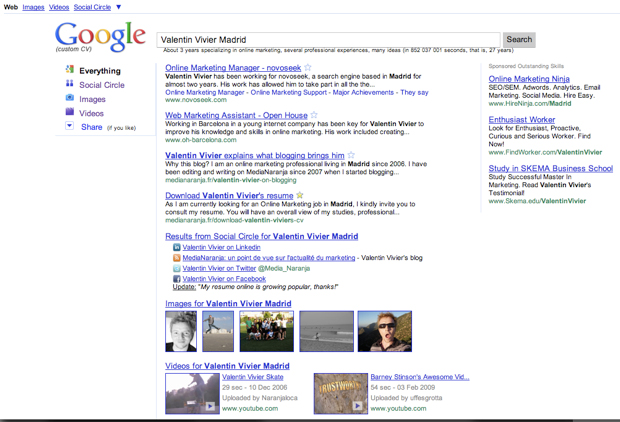
Task: Open the group photo image thumbnail
Action: pyautogui.click(x=266, y=331)
